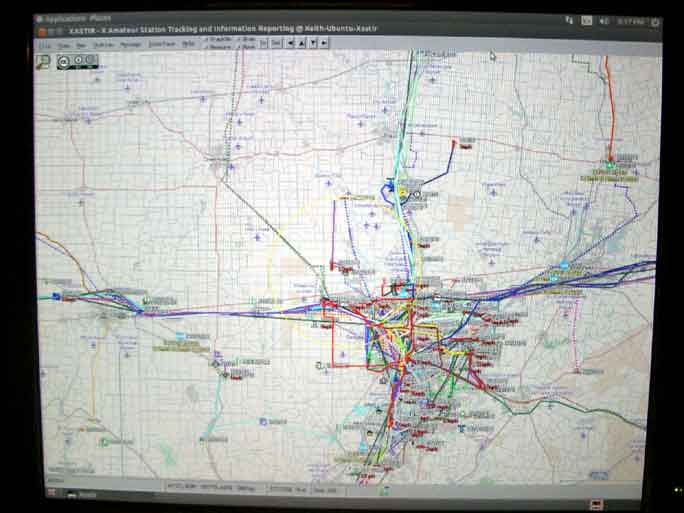Pan the map left with arrow button
The image size is (684, 513).
(x=290, y=44)
